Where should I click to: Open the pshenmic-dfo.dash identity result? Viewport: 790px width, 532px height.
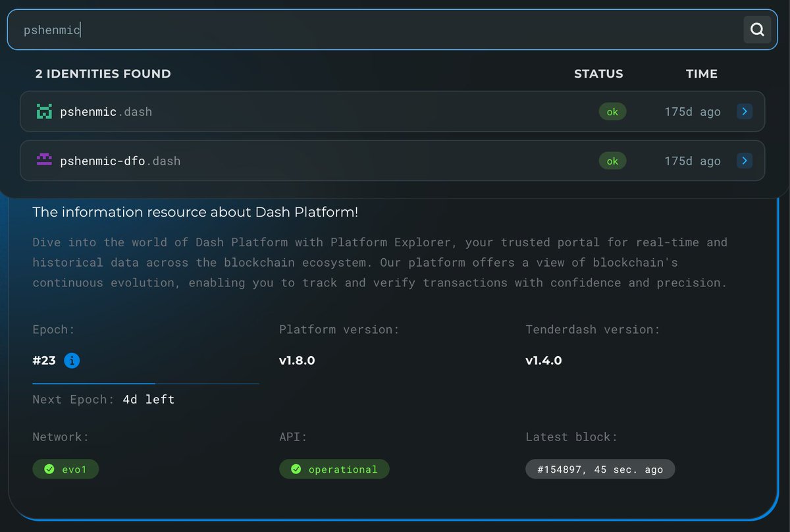(392, 161)
